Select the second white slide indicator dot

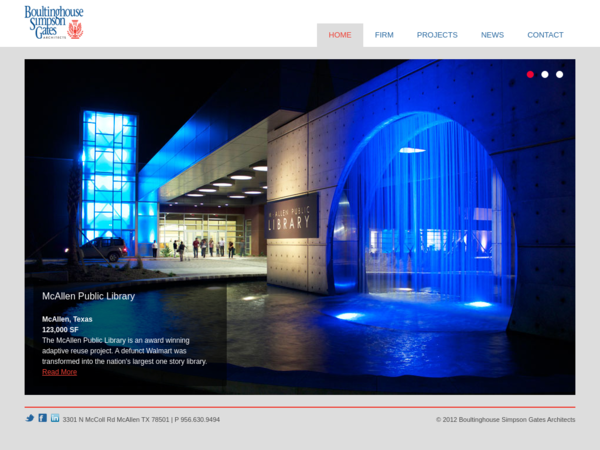[x=545, y=74]
